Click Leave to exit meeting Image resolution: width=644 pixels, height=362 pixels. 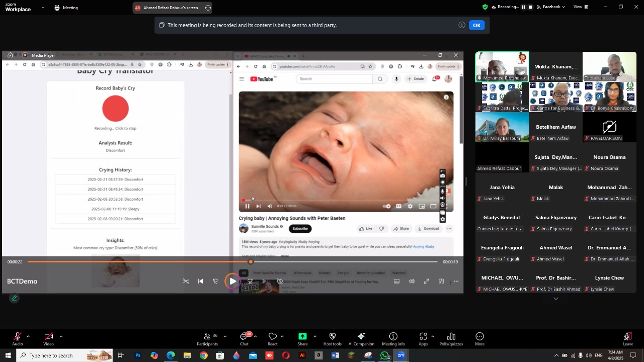tap(627, 338)
